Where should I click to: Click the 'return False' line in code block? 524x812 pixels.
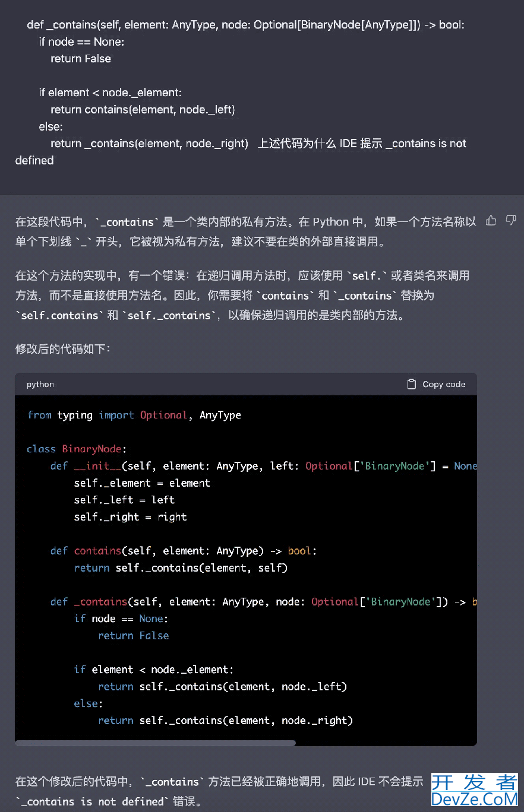click(133, 635)
